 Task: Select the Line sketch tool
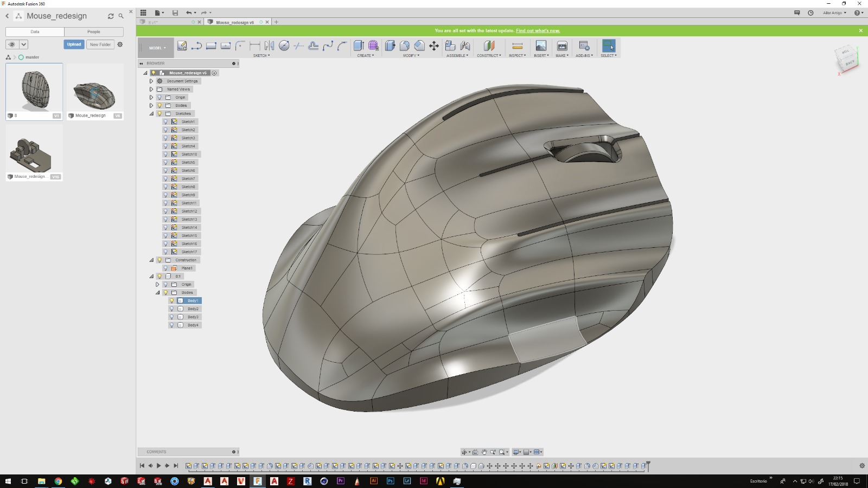click(197, 46)
